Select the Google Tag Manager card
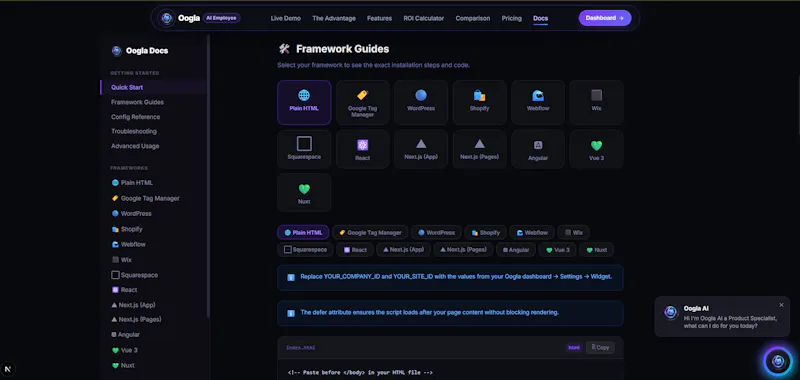Screen dimensions: 800x380 363,103
